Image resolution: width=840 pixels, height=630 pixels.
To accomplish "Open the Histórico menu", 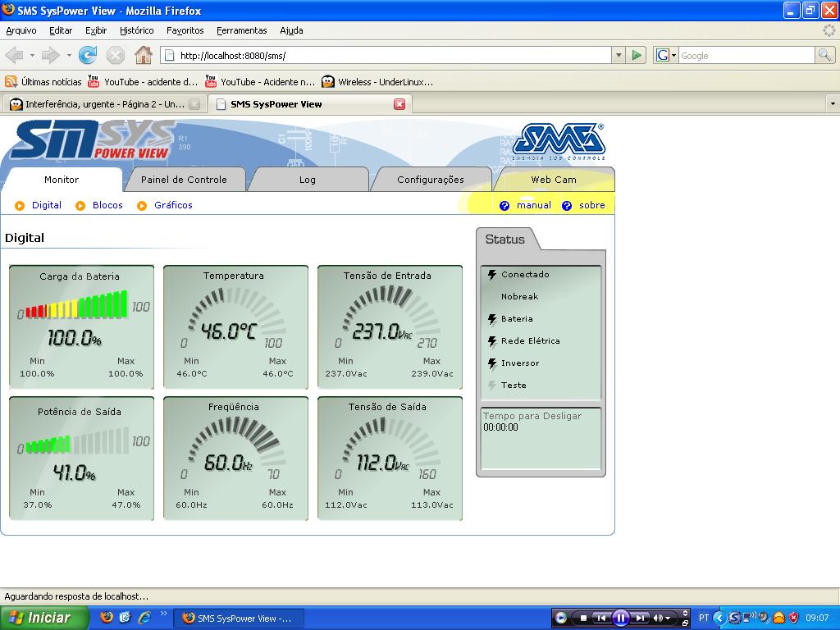I will point(137,30).
